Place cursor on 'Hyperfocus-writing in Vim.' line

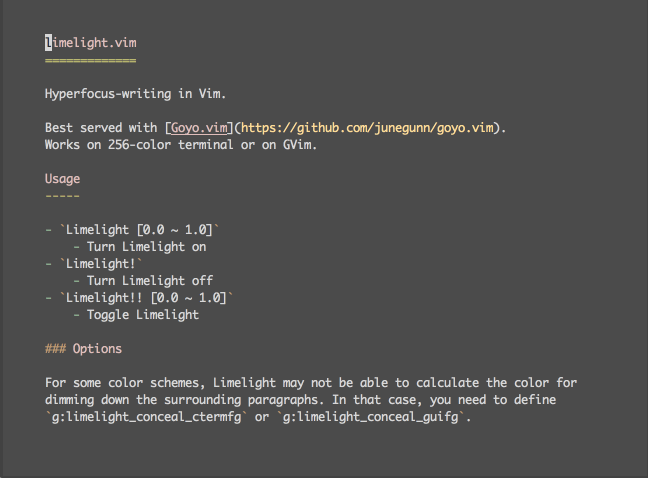pyautogui.click(x=136, y=94)
